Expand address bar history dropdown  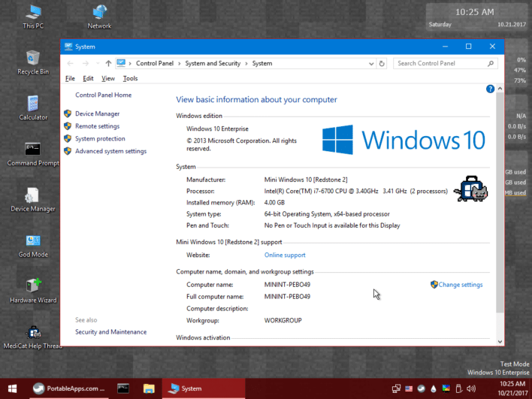tap(371, 64)
